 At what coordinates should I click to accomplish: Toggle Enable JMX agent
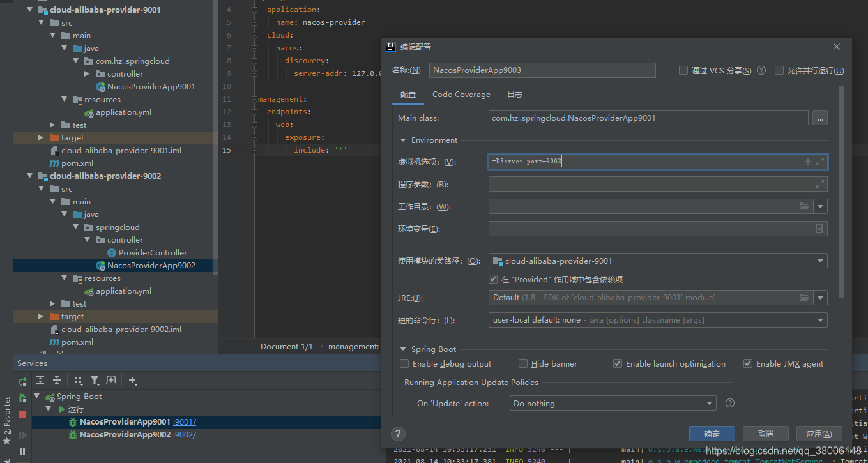[x=748, y=363]
